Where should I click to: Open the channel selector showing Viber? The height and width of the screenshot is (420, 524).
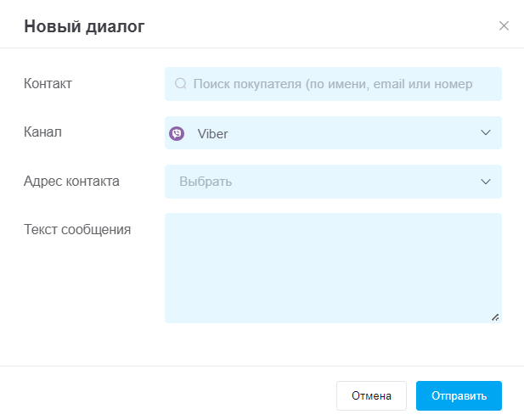point(333,133)
